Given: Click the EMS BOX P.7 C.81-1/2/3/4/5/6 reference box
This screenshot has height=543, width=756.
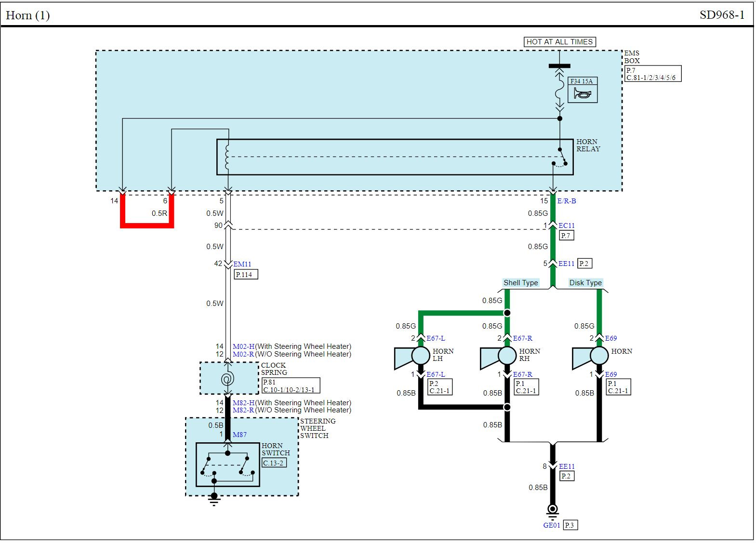Looking at the screenshot, I should [653, 74].
